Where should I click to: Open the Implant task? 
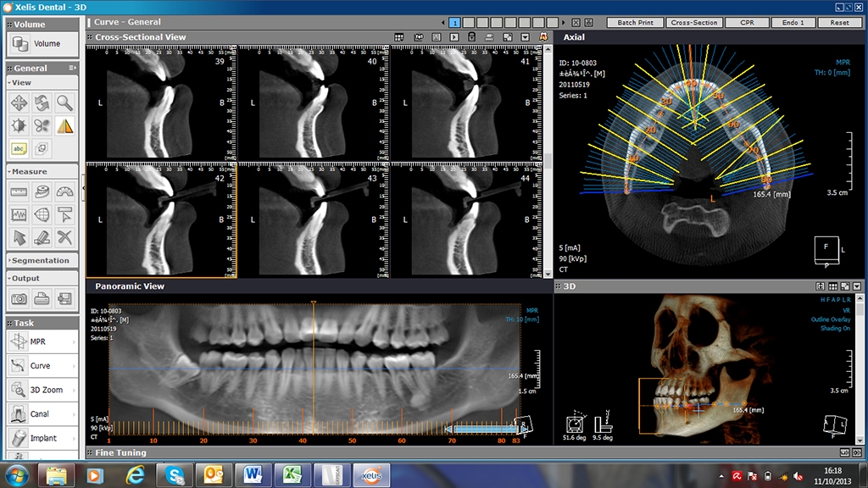(x=42, y=438)
